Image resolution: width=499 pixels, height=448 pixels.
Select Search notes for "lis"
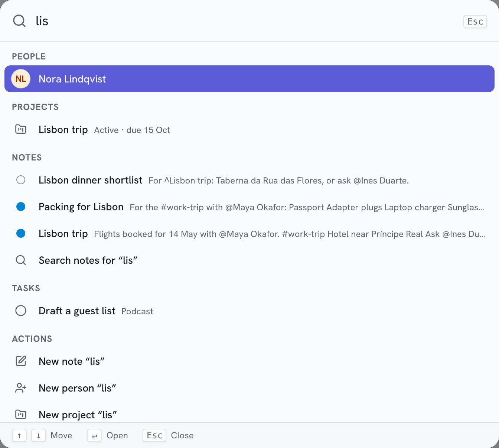point(249,260)
